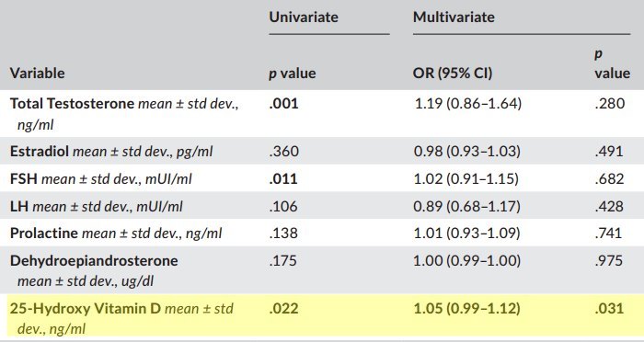Click the Multivariate column header
This screenshot has width=644, height=342.
point(454,17)
